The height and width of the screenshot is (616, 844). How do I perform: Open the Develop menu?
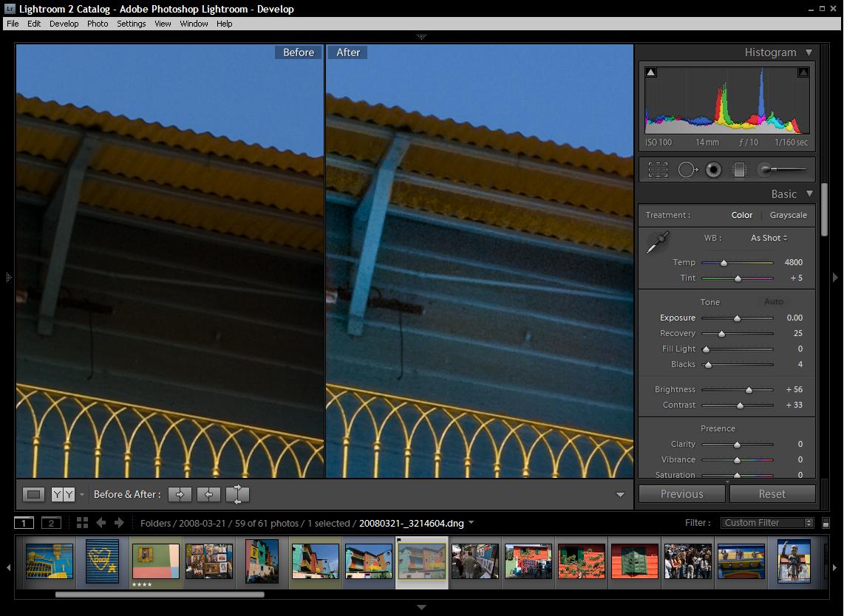(x=64, y=24)
